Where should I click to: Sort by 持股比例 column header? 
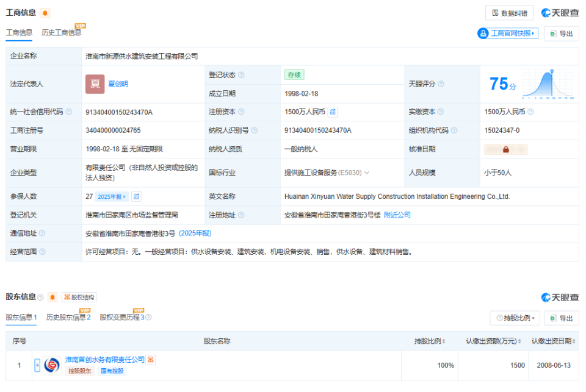click(430, 341)
